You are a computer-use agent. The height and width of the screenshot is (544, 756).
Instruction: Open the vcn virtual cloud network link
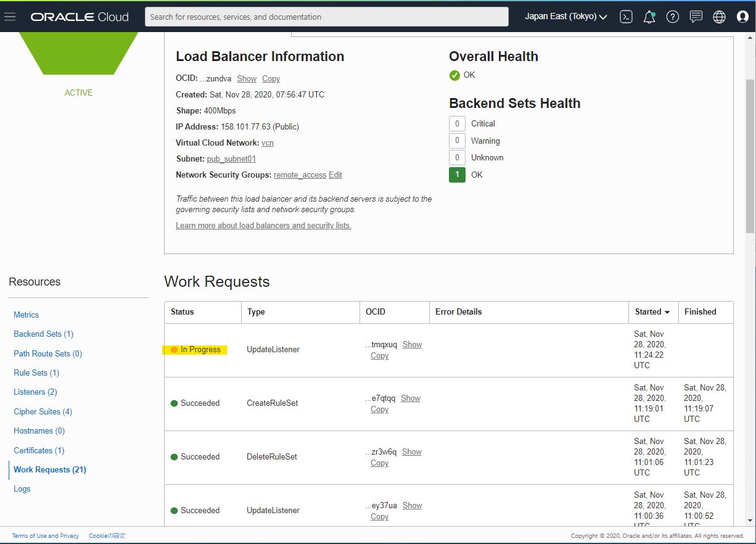pos(268,142)
